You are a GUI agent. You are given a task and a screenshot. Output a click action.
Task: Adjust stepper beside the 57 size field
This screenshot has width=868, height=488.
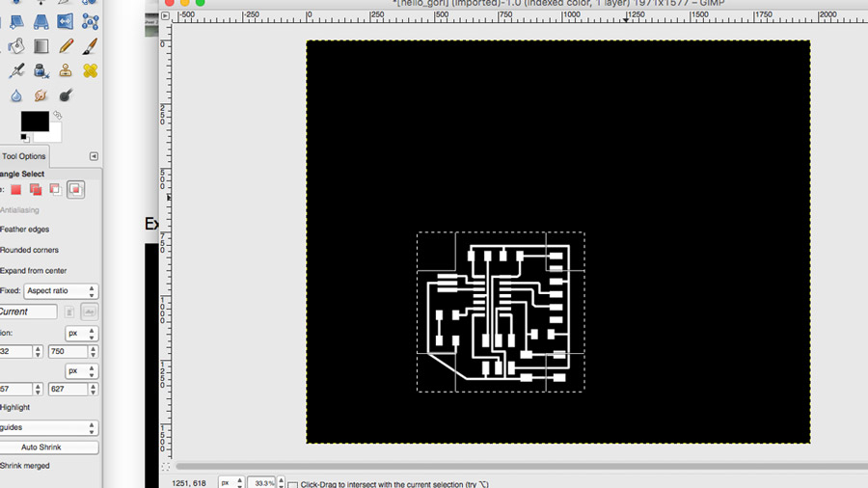pos(38,390)
